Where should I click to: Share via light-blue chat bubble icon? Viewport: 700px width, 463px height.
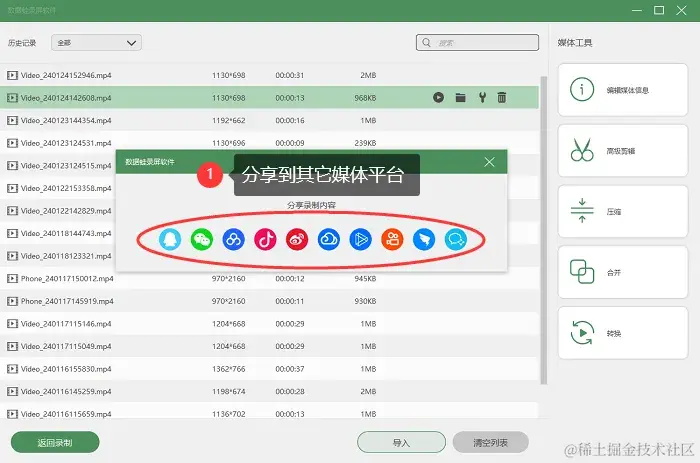[x=456, y=239]
